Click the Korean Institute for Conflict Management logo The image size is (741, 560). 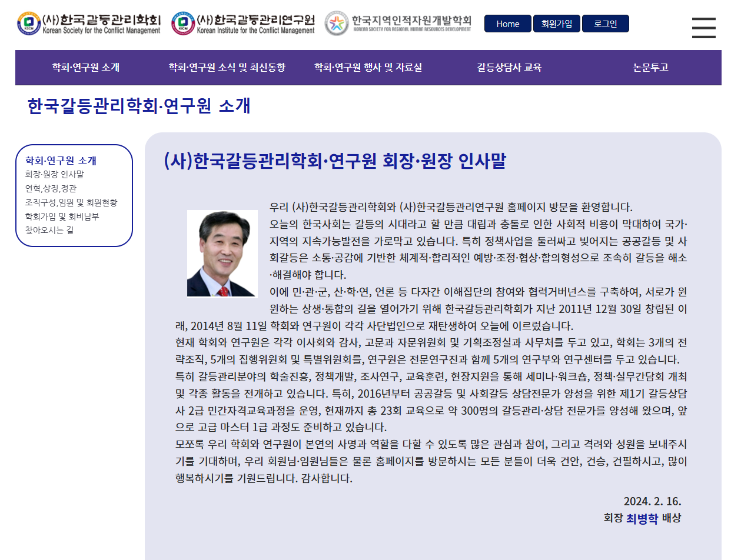point(243,24)
